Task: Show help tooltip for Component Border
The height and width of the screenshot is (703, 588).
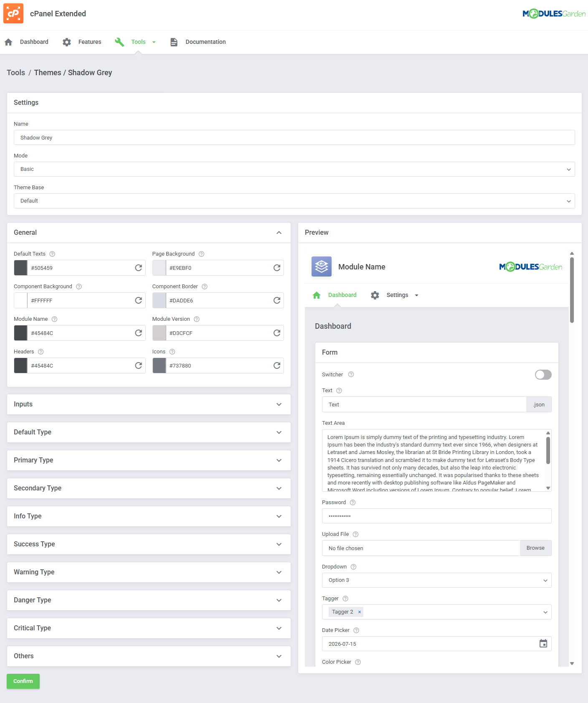Action: [205, 287]
